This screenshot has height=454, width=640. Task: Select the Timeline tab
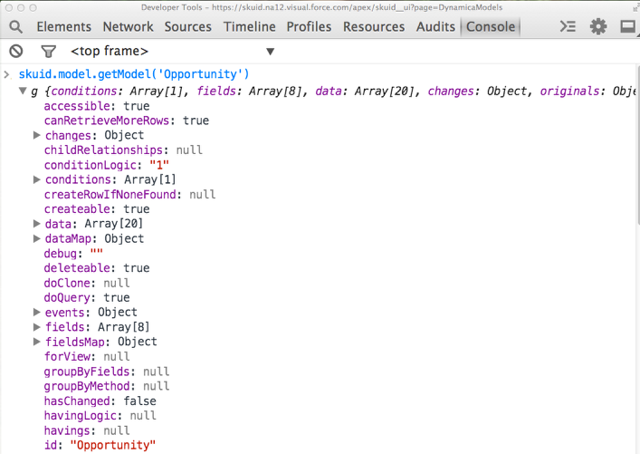coord(249,27)
